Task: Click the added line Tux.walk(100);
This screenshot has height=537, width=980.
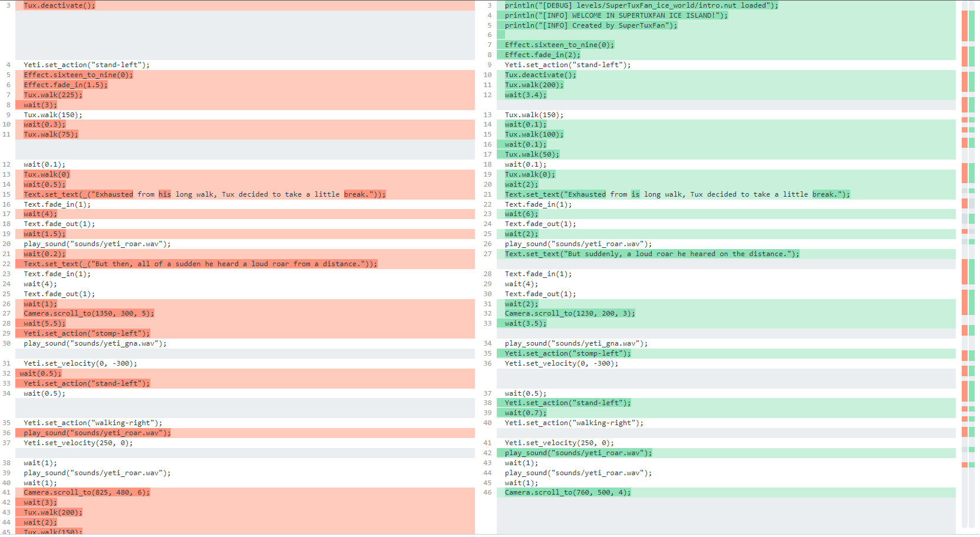Action: (534, 134)
